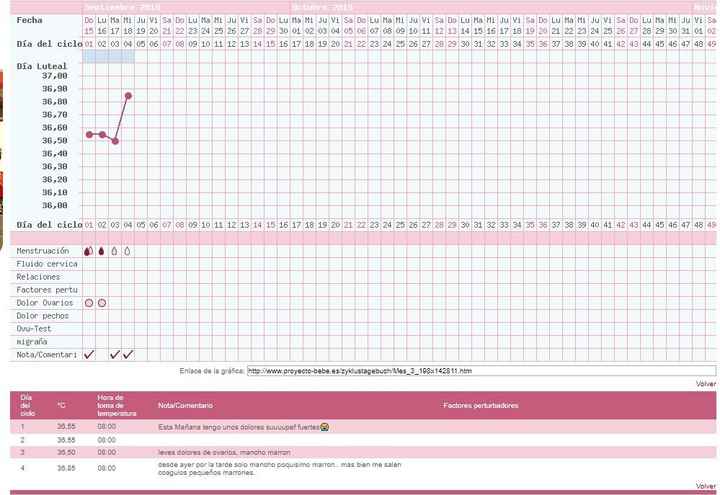The height and width of the screenshot is (495, 720).
Task: Click the Relaciones row label
Action: (38, 277)
